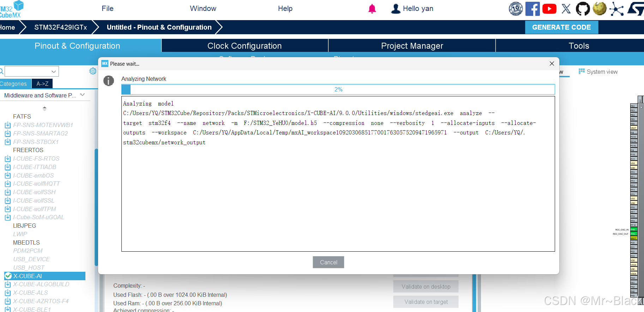Viewport: 644px width, 312px height.
Task: Select FATFS in middleware list
Action: (x=22, y=116)
